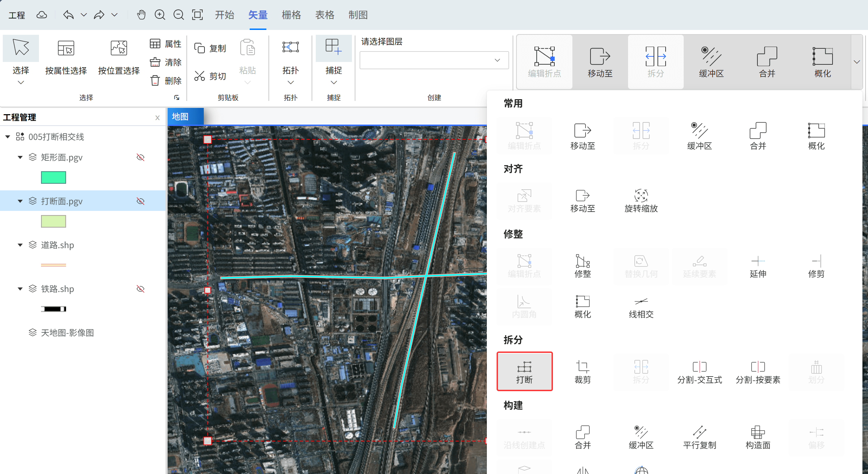Image resolution: width=868 pixels, height=474 pixels.
Task: Click 概化 under the 修整 section
Action: click(583, 307)
